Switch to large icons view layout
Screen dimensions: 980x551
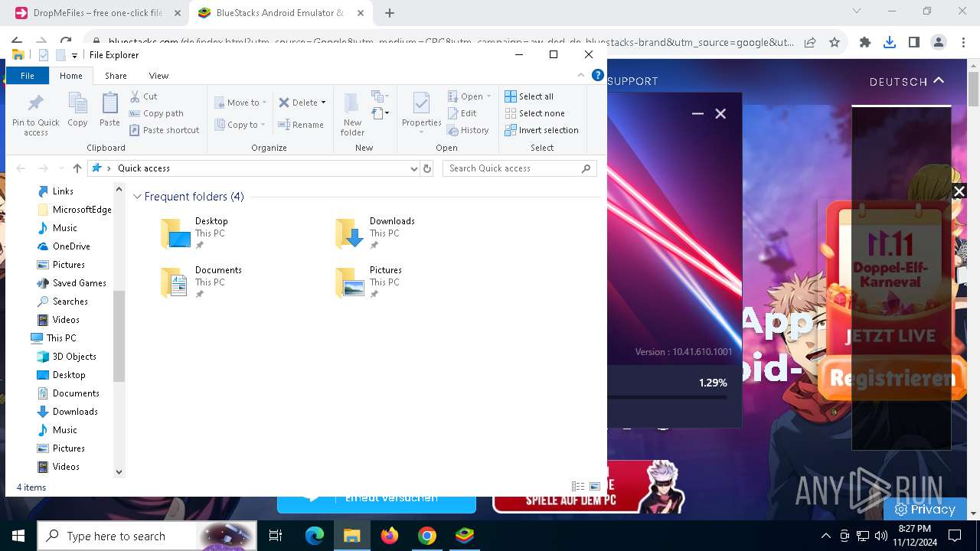595,487
